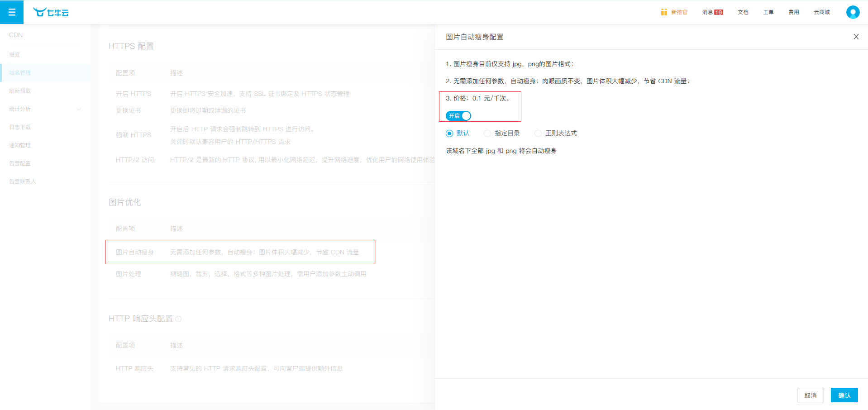This screenshot has height=410, width=868.
Task: Click the 图片自动瘦身 configuration row
Action: click(x=240, y=252)
